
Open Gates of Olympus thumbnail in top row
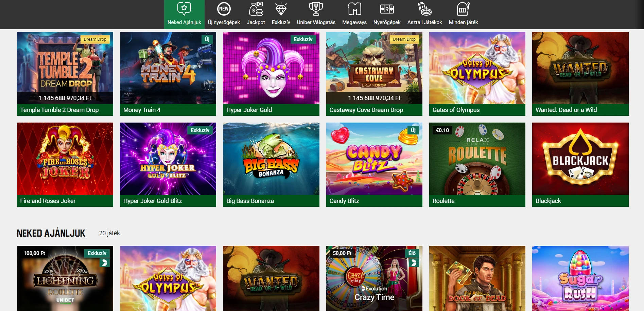coord(477,68)
